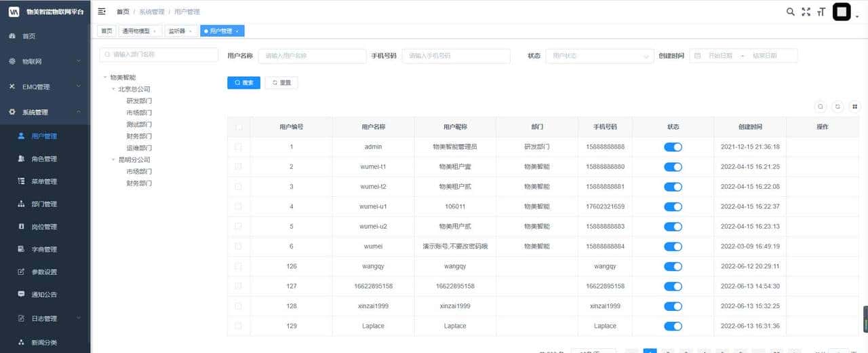Check the box for user Laplace
Image resolution: width=868 pixels, height=353 pixels.
point(238,326)
